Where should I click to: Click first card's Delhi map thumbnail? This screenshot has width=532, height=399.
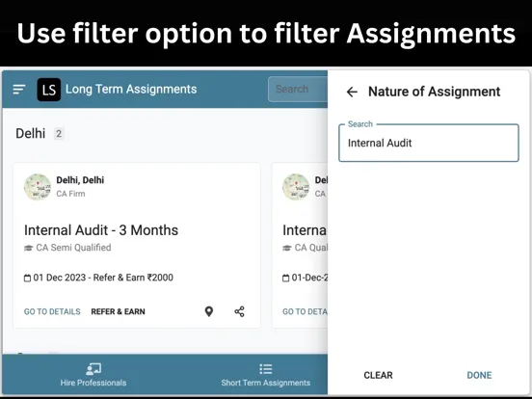click(38, 187)
